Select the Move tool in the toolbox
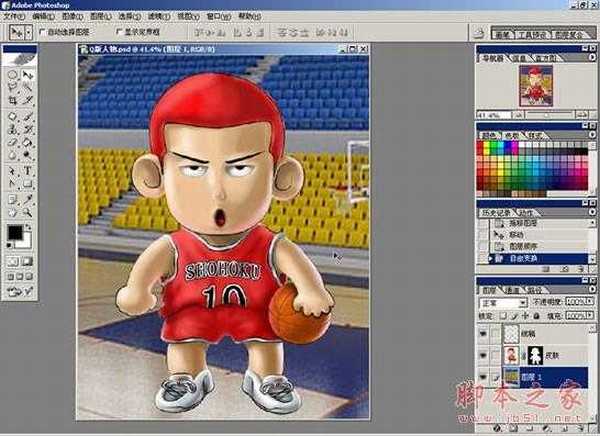Viewport: 600px width, 436px height. point(27,75)
